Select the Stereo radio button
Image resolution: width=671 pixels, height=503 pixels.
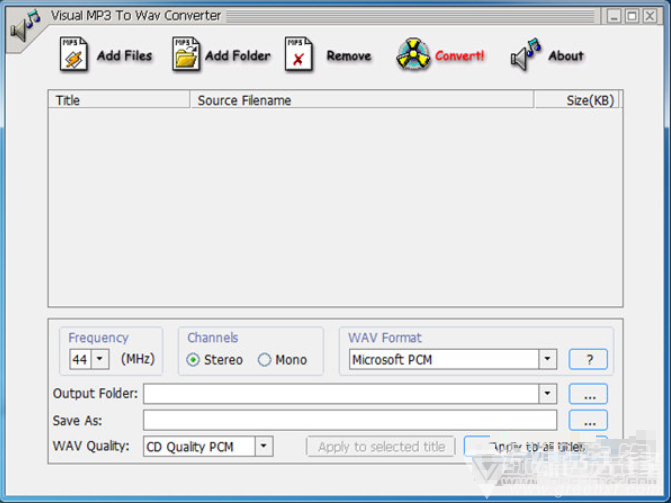(x=193, y=360)
